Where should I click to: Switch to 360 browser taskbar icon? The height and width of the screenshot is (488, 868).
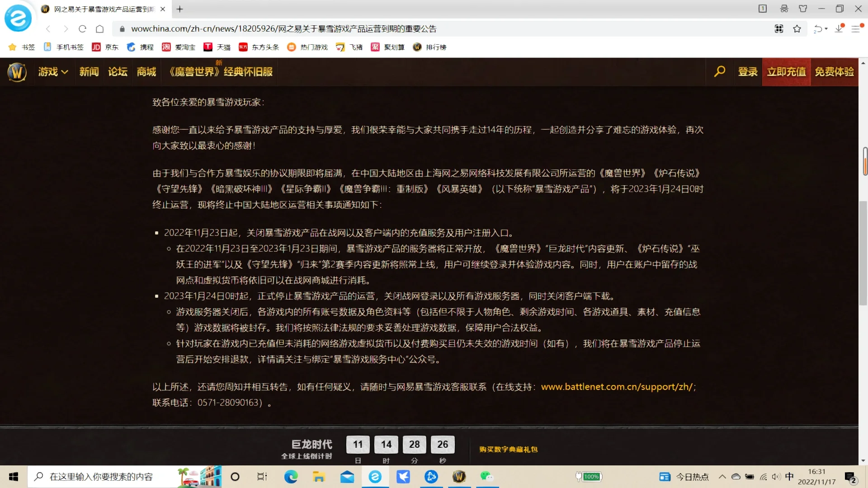375,477
